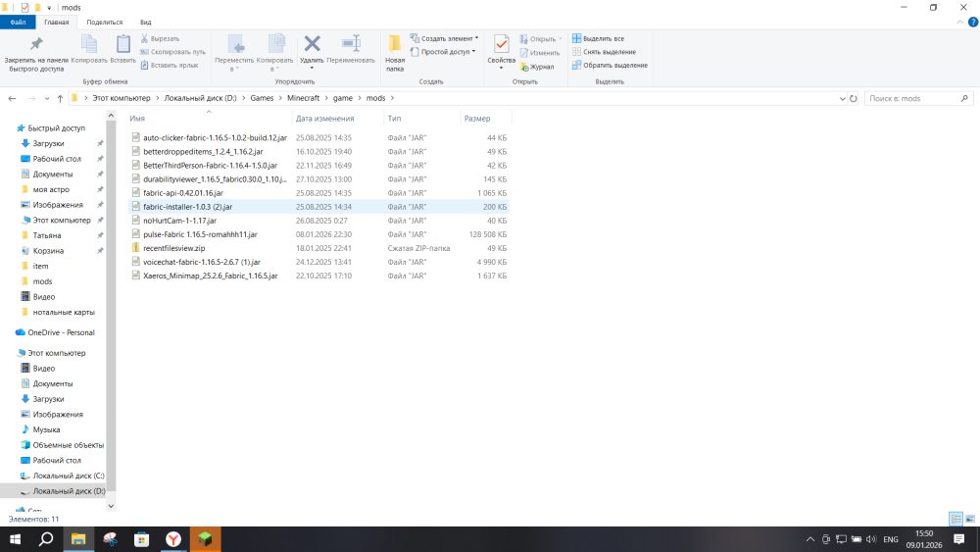
Task: Select Корзина in the sidebar
Action: click(x=48, y=251)
